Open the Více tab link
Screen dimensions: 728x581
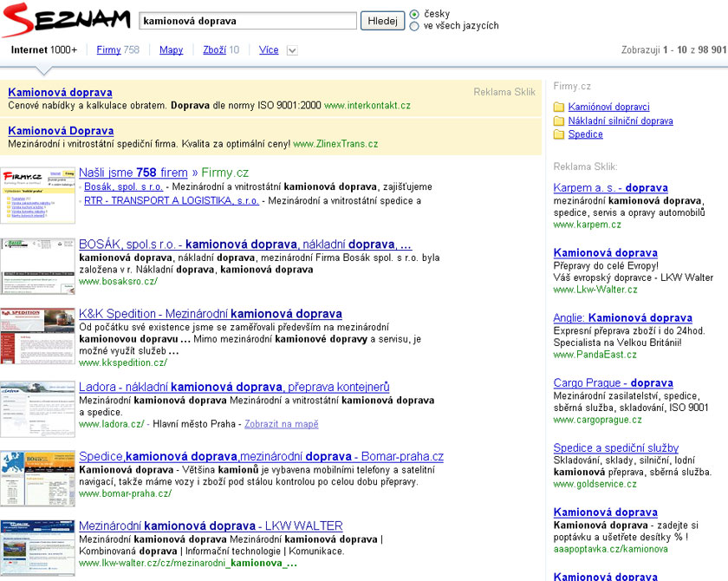[x=269, y=49]
